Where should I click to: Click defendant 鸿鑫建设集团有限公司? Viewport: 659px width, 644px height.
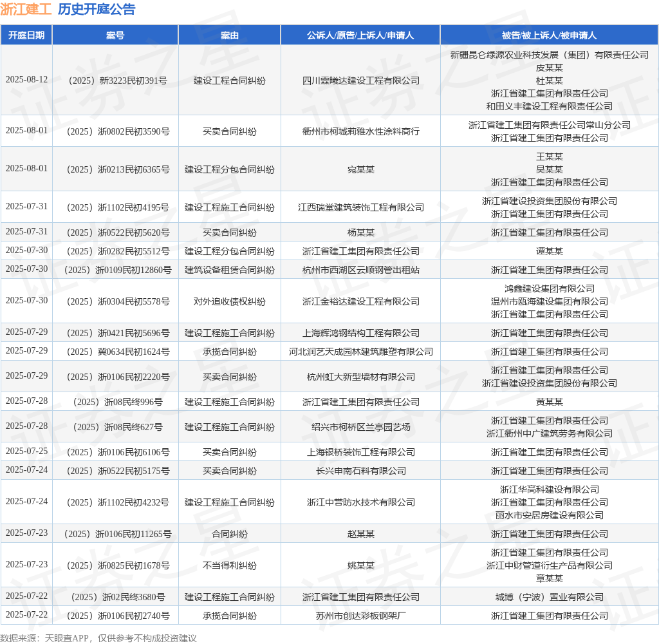pyautogui.click(x=550, y=289)
